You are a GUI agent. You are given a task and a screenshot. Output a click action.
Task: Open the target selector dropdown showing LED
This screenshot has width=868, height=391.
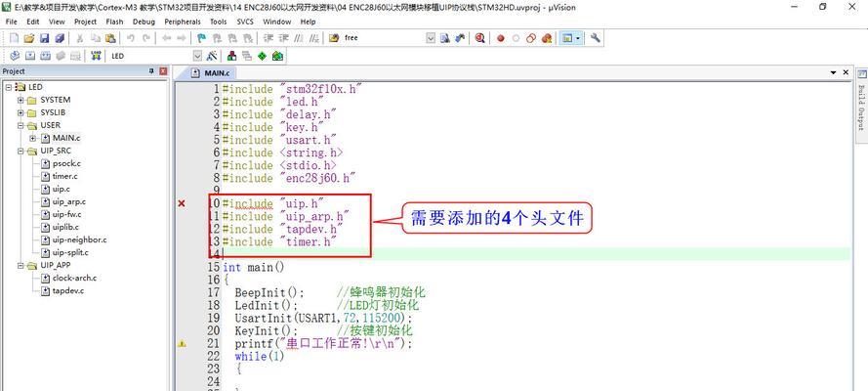tap(197, 56)
